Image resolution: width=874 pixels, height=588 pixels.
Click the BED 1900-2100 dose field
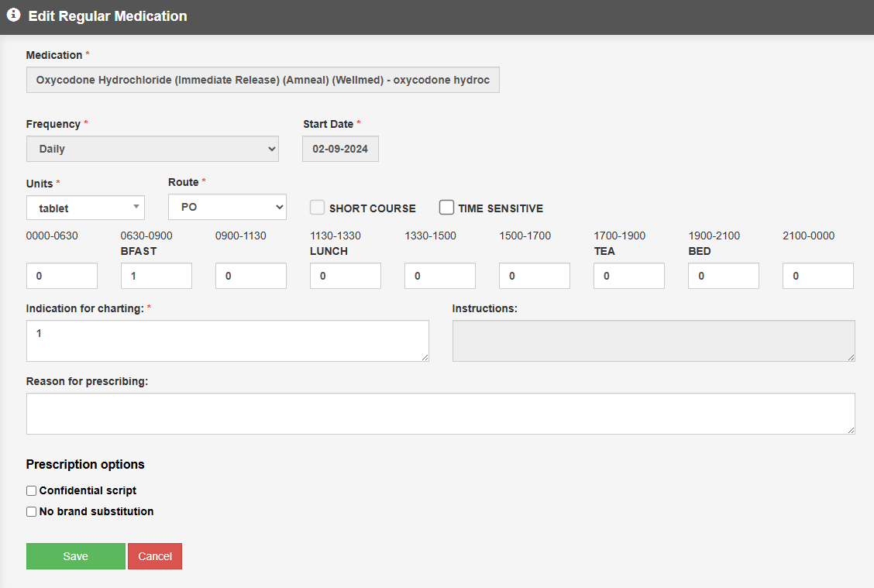click(x=724, y=276)
